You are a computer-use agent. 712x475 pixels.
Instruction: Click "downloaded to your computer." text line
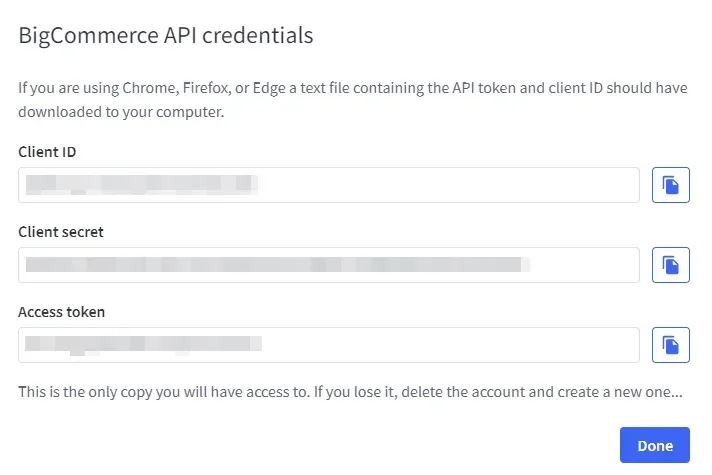[120, 112]
